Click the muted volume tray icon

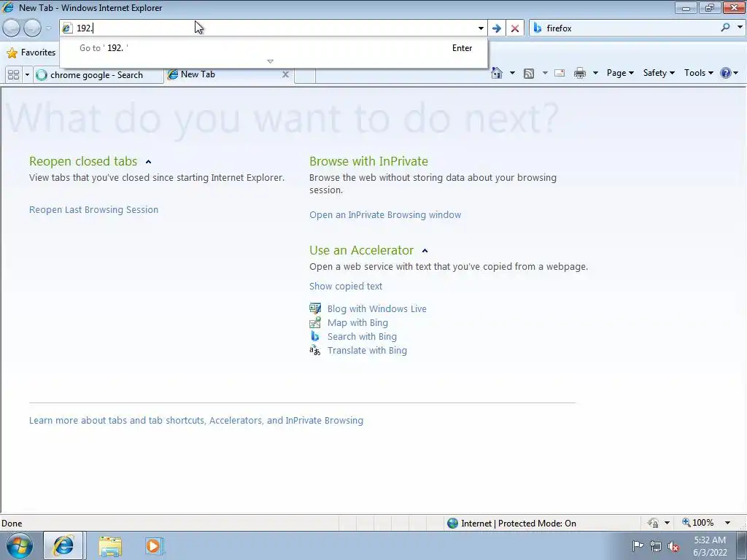click(673, 546)
